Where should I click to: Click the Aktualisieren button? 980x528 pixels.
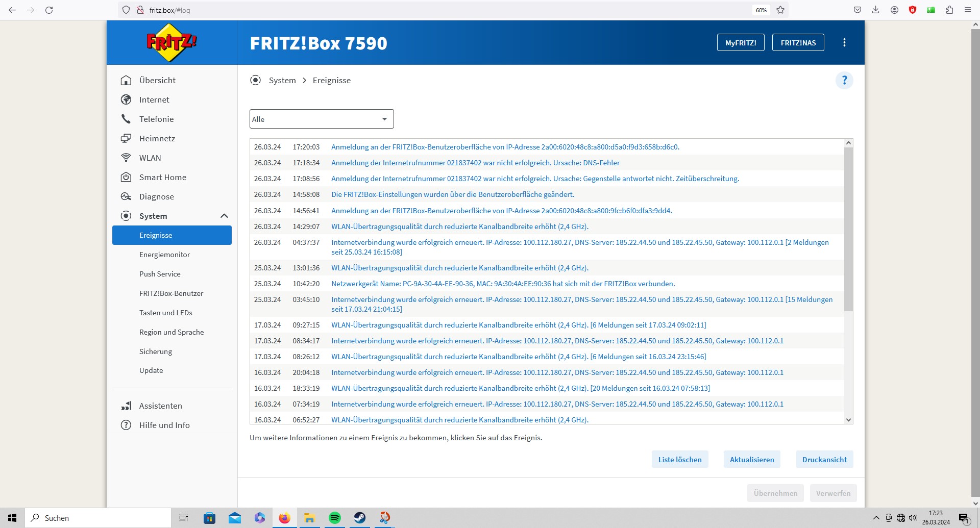click(752, 460)
